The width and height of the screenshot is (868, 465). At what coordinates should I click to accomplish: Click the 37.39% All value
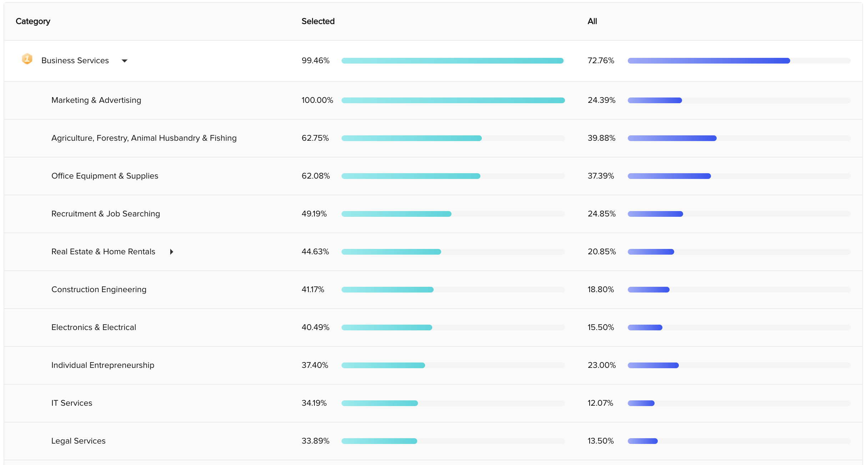click(x=601, y=176)
